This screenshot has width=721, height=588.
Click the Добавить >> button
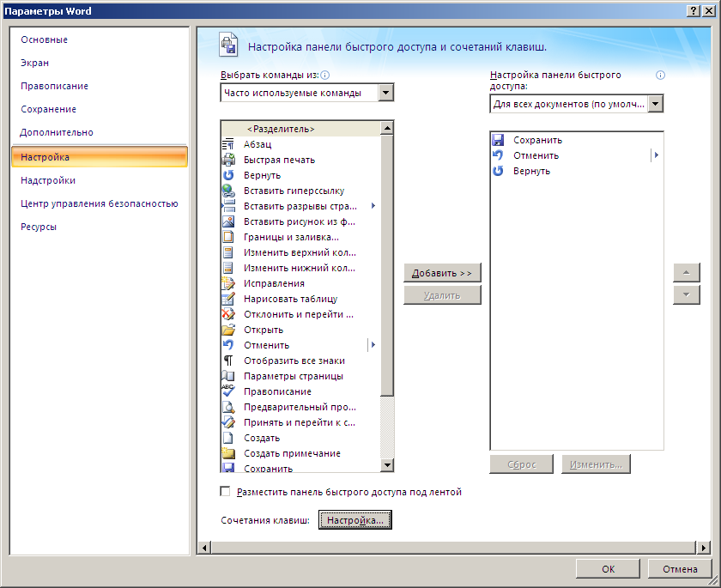click(x=442, y=273)
